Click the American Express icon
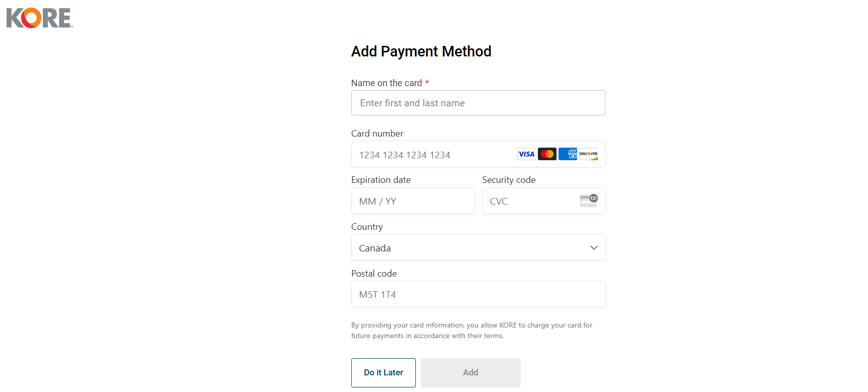Image resolution: width=868 pixels, height=392 pixels. 568,154
